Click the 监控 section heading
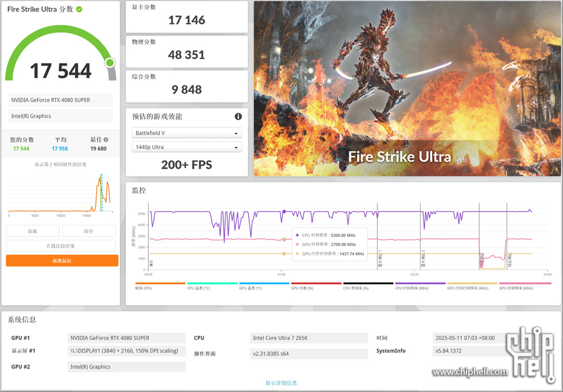This screenshot has height=392, width=563. (139, 191)
